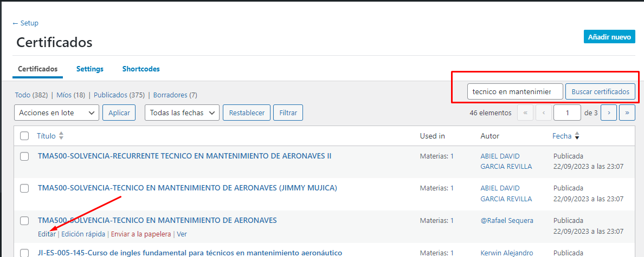The width and height of the screenshot is (644, 257).
Task: Jump to last page double arrow
Action: [627, 113]
